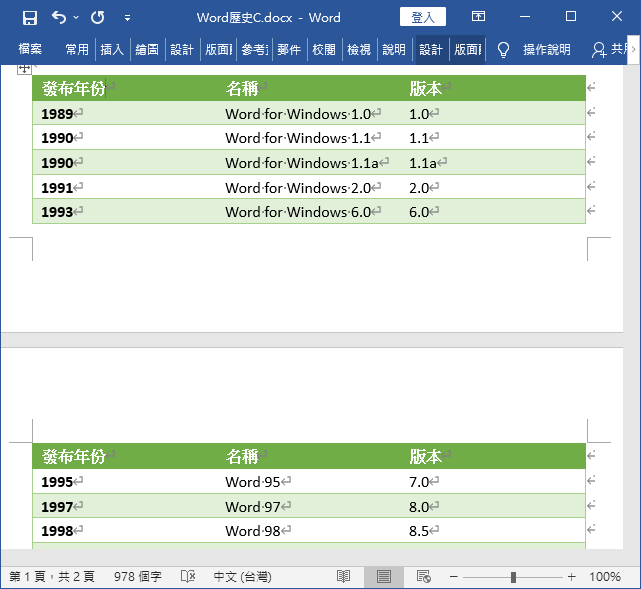Click the 發布年份 header on page one
Image resolution: width=641 pixels, height=589 pixels.
(74, 88)
